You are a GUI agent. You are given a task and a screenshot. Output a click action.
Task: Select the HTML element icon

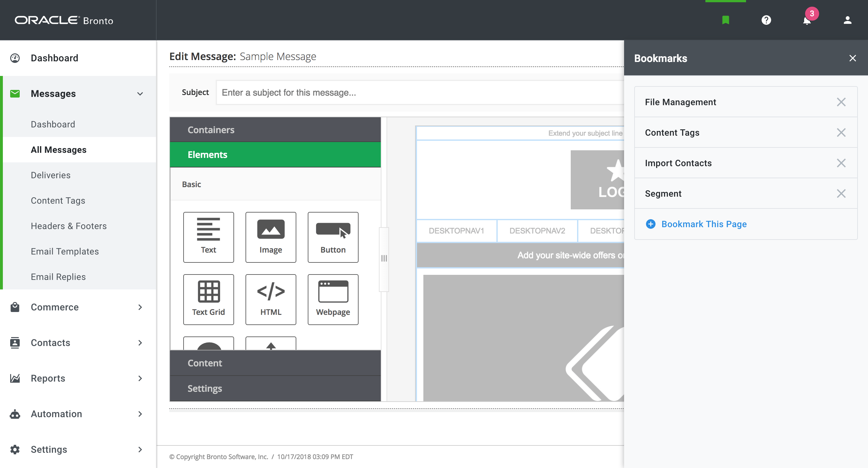click(x=271, y=299)
